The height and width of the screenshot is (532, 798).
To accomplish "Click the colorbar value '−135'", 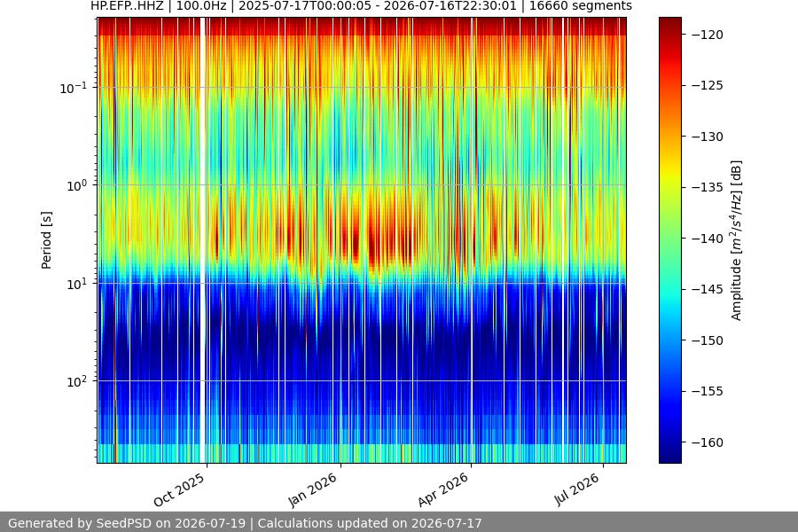I will [708, 187].
